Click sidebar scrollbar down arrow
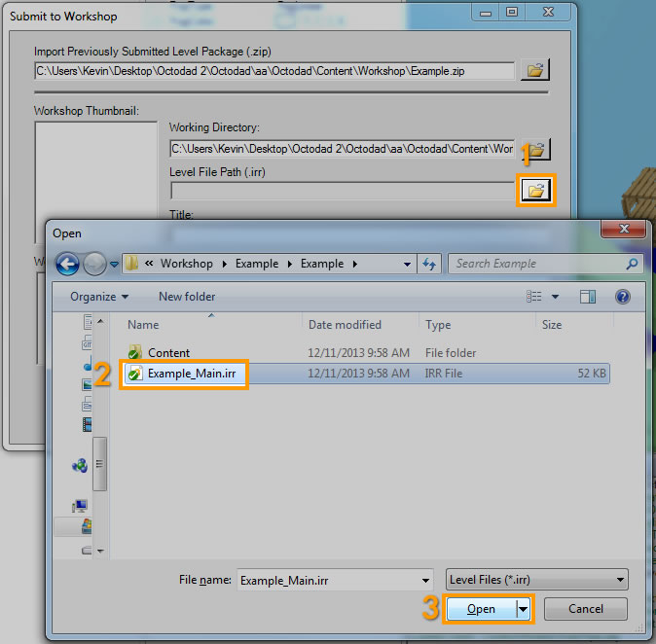 [100, 551]
